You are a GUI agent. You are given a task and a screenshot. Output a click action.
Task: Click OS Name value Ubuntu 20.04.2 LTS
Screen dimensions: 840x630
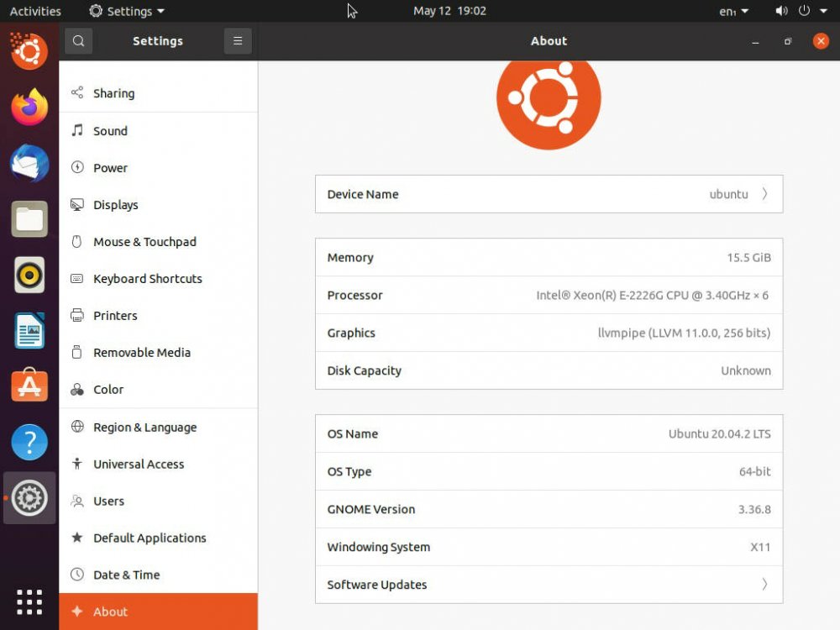pyautogui.click(x=720, y=433)
